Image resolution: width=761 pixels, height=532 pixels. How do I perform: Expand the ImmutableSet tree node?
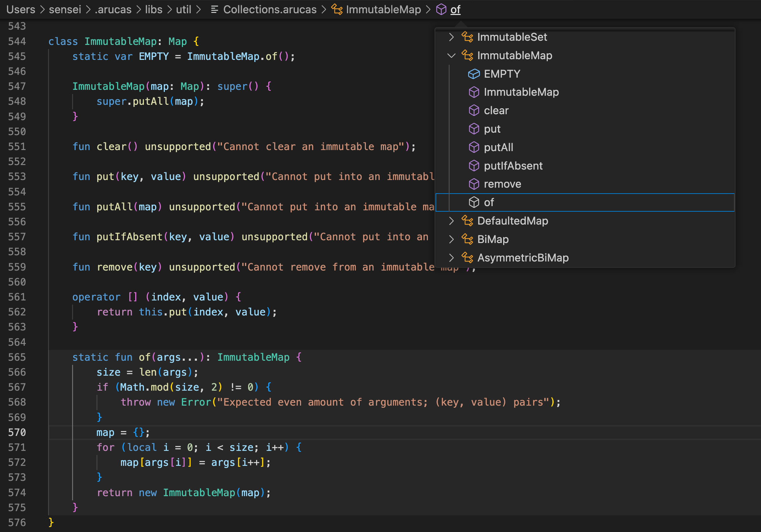[451, 37]
